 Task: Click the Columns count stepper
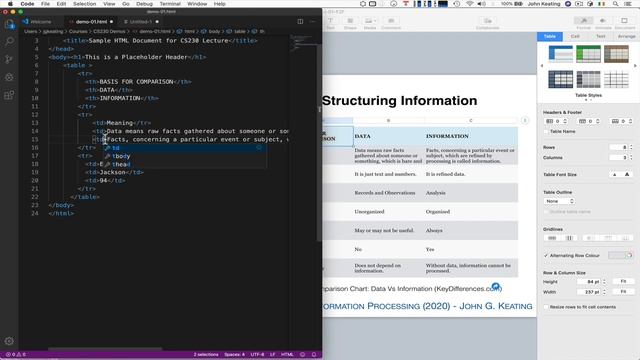pyautogui.click(x=631, y=157)
